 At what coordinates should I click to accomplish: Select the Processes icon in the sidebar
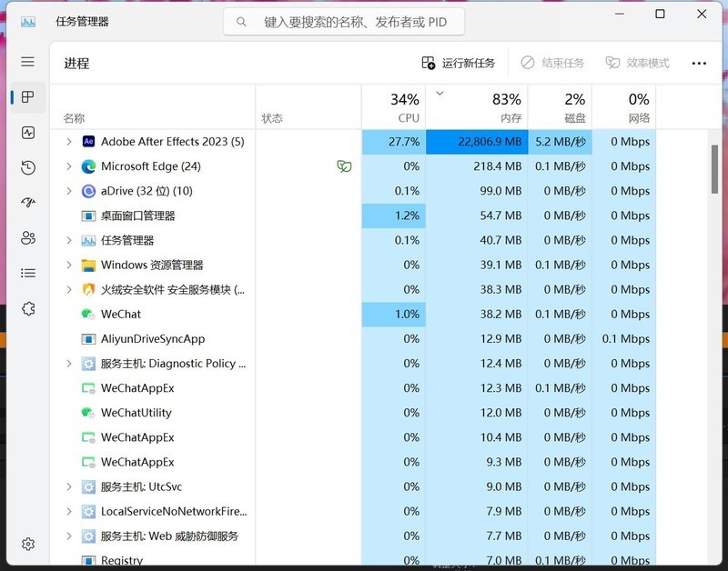pyautogui.click(x=27, y=98)
